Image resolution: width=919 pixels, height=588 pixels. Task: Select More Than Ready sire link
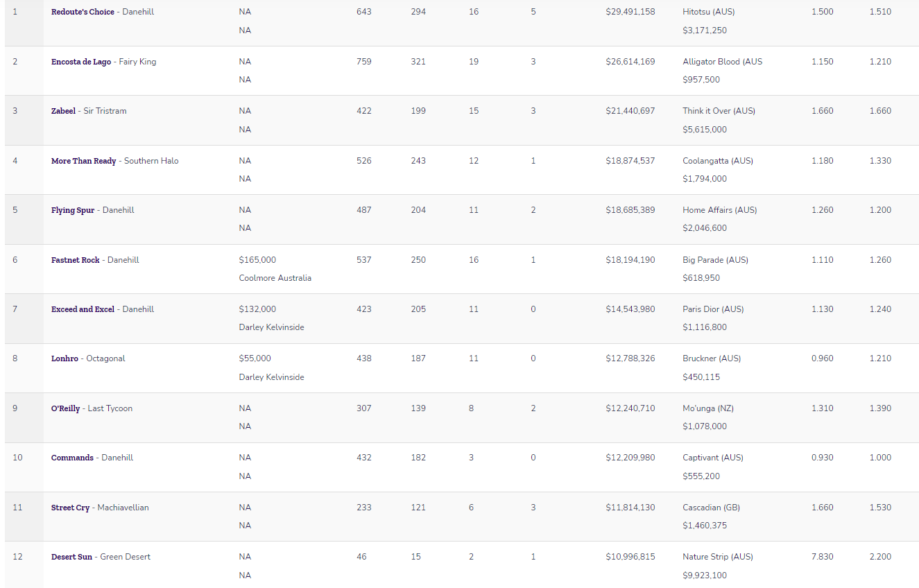point(84,161)
